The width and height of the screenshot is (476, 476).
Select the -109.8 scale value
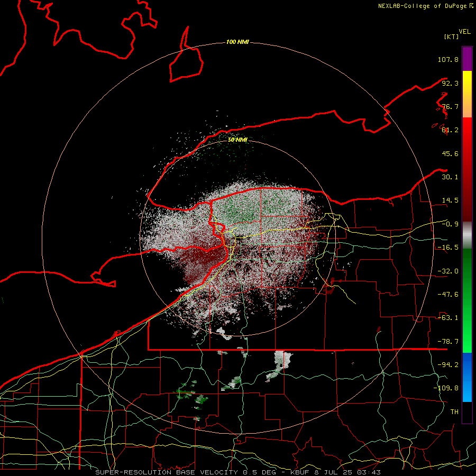[446, 388]
